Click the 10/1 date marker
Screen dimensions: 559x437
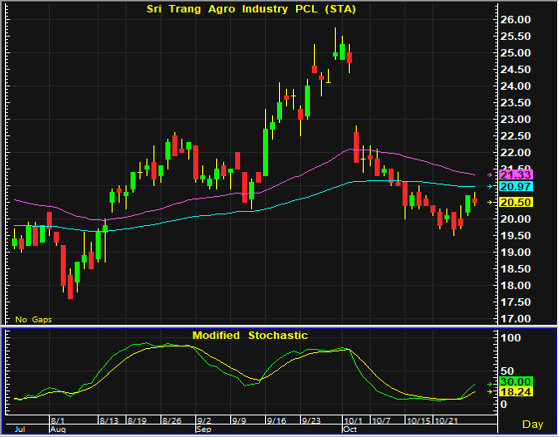click(x=353, y=421)
